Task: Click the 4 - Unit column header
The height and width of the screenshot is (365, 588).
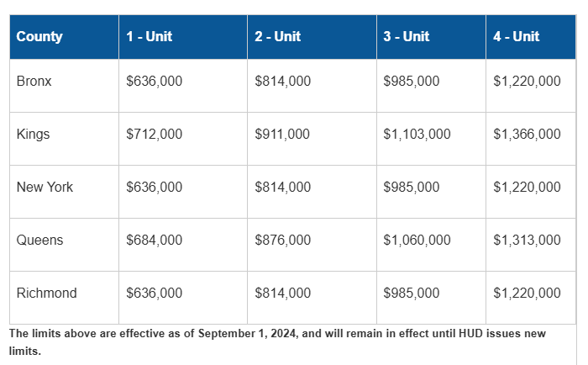Action: (x=531, y=37)
